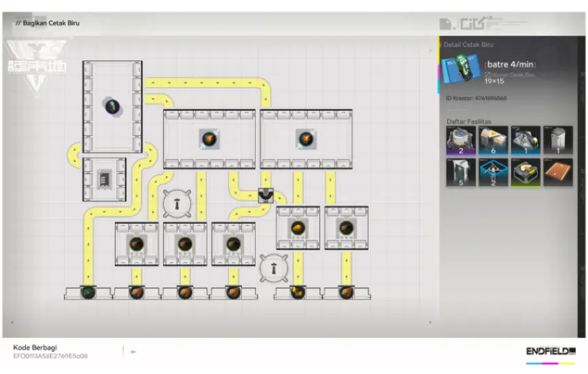This screenshot has width=588, height=374.
Task: Click the edit icon beside Ukuran Cetak Biru
Action: point(487,75)
